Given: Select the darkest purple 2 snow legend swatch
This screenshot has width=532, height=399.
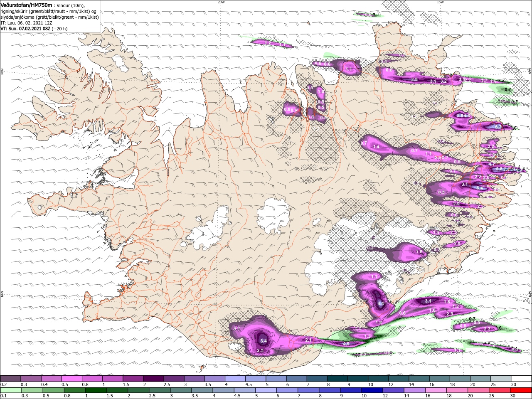Looking at the screenshot, I should pyautogui.click(x=153, y=379).
